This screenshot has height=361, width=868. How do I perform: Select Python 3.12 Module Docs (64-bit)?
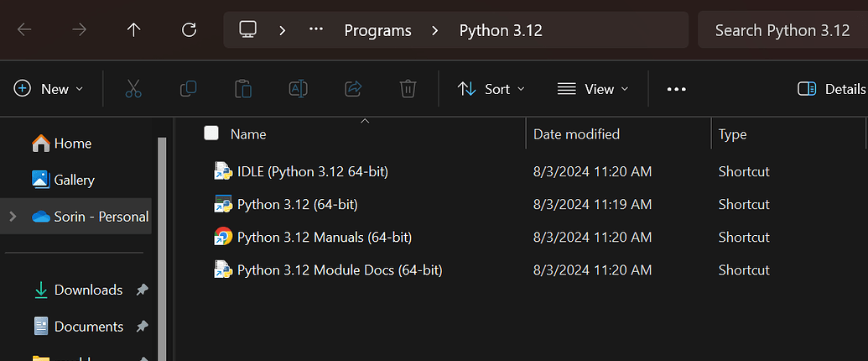(x=340, y=270)
